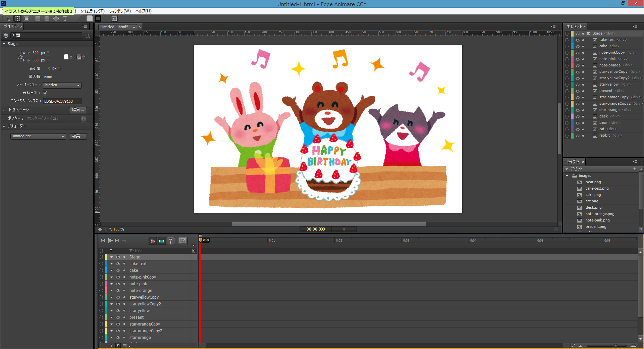The height and width of the screenshot is (349, 644).
Task: Click the preloader 編集 button
Action: coord(78,136)
